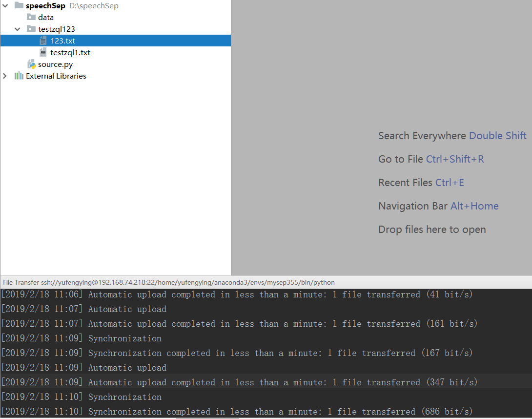Click the speechSep project folder icon
This screenshot has width=532, height=419.
coord(19,5)
